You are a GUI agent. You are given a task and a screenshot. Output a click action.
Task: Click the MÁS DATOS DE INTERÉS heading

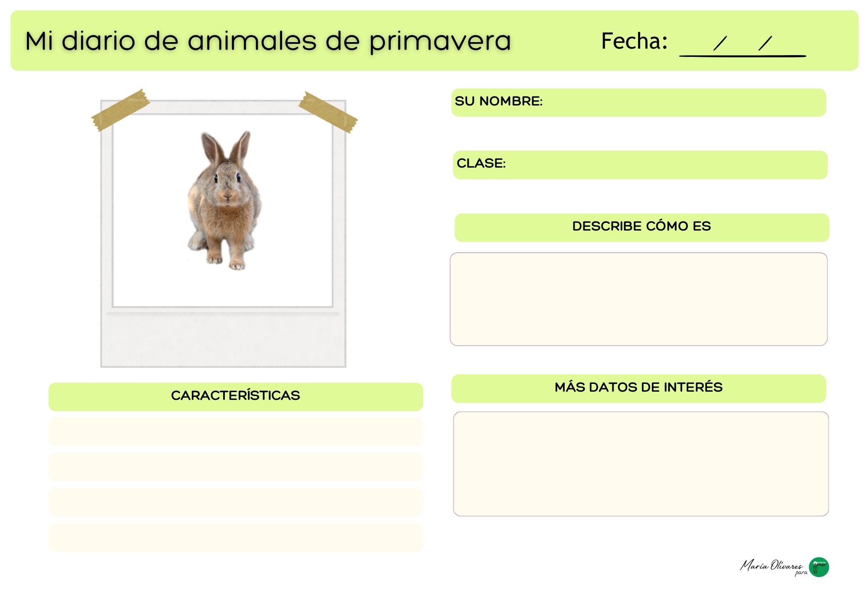638,388
